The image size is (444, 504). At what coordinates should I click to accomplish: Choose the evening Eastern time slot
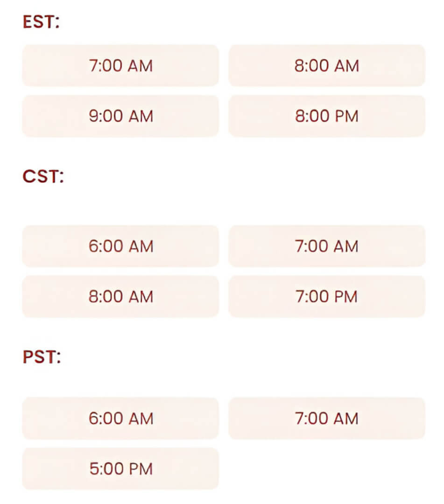coord(327,116)
